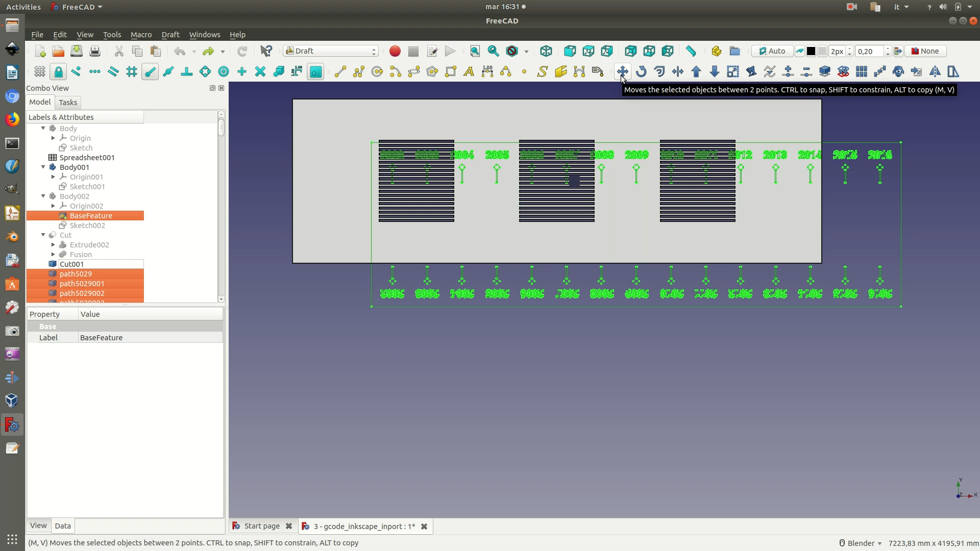Expand the Fusion tree node

[53, 255]
